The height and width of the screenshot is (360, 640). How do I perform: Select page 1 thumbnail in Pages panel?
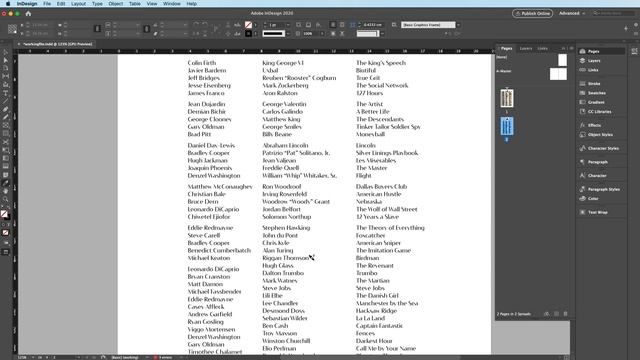coord(507,98)
